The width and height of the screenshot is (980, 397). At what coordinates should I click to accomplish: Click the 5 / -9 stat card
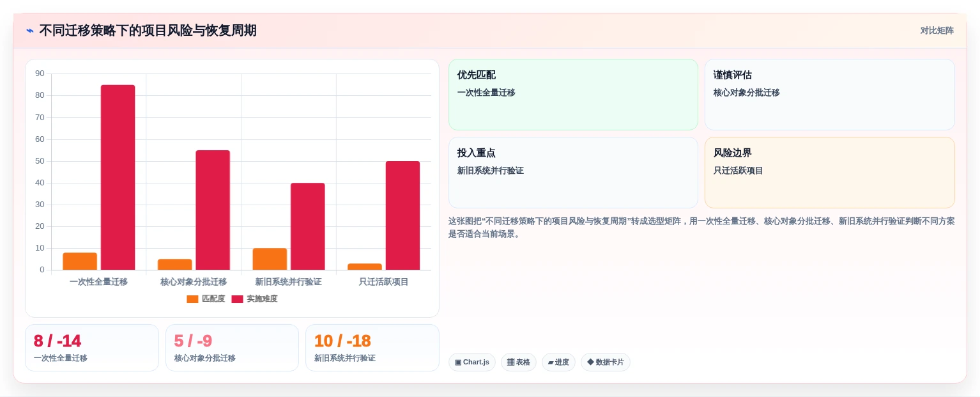[x=232, y=348]
